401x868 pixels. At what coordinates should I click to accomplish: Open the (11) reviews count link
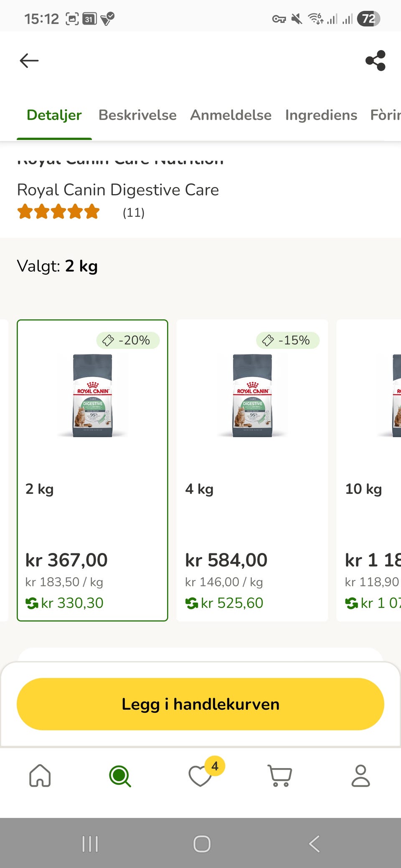tap(134, 213)
